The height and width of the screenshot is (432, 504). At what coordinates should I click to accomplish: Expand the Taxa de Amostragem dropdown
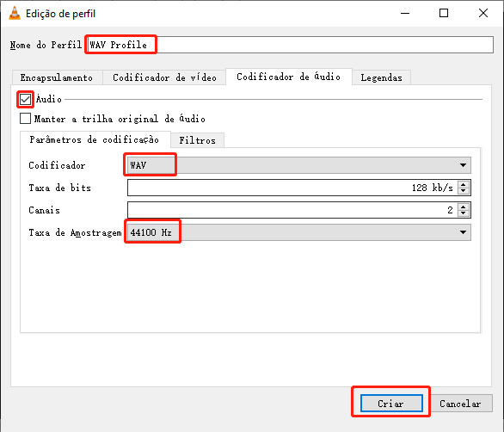[x=299, y=232]
